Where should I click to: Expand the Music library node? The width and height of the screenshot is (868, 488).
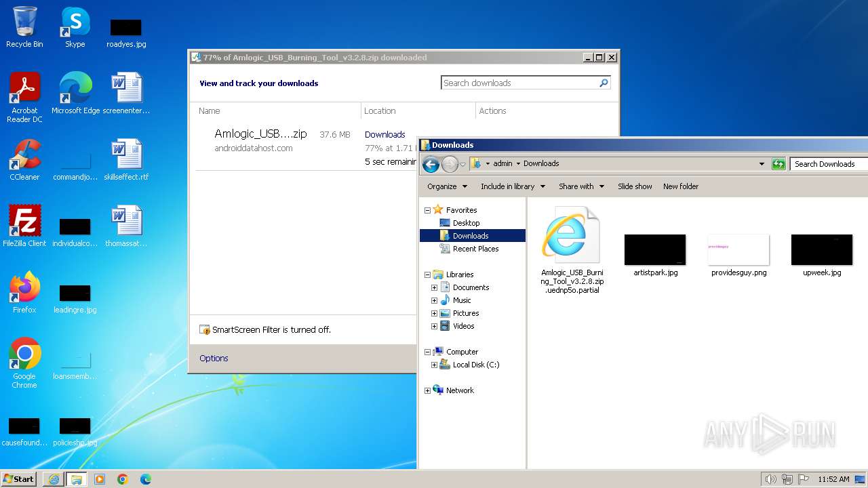tap(434, 300)
